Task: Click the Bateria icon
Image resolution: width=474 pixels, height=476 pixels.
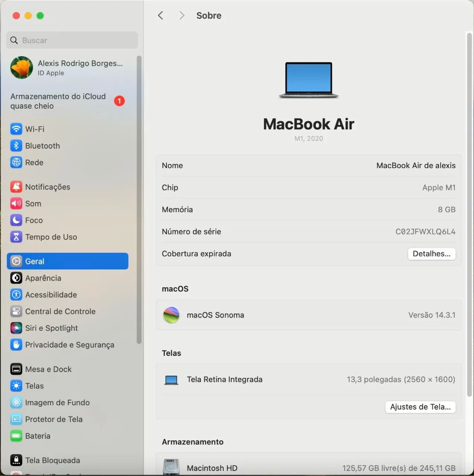Action: [16, 436]
